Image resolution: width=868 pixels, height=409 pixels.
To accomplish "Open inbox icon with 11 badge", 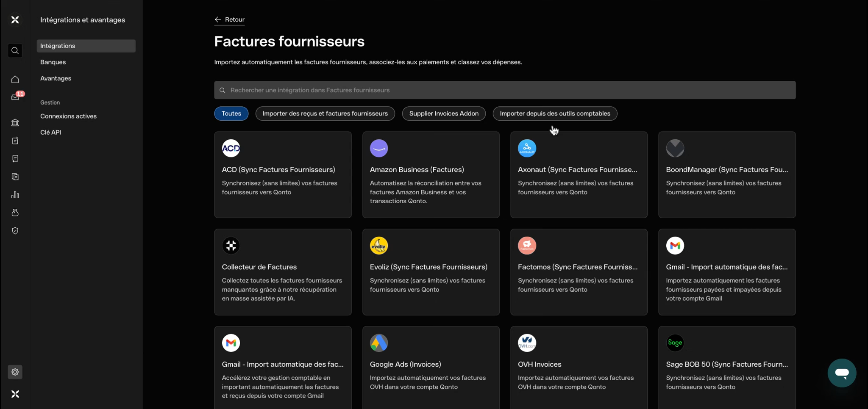I will [15, 97].
